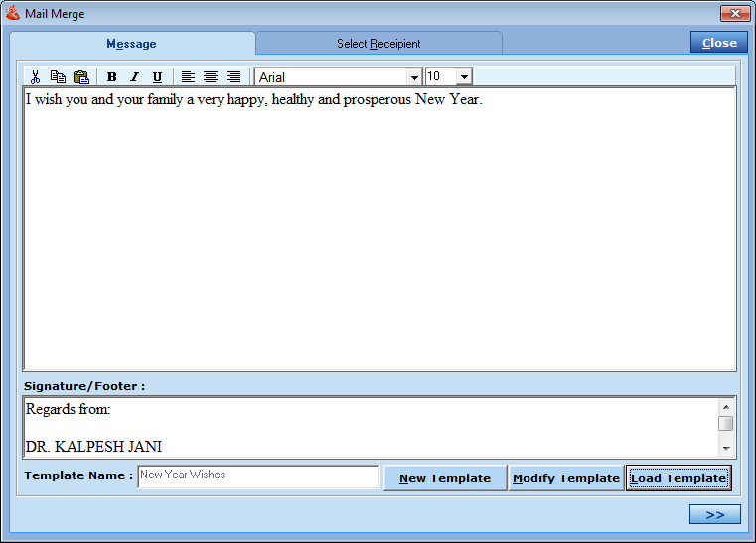Viewport: 756px width, 543px height.
Task: Click the Paste clipboard icon
Action: click(x=80, y=77)
